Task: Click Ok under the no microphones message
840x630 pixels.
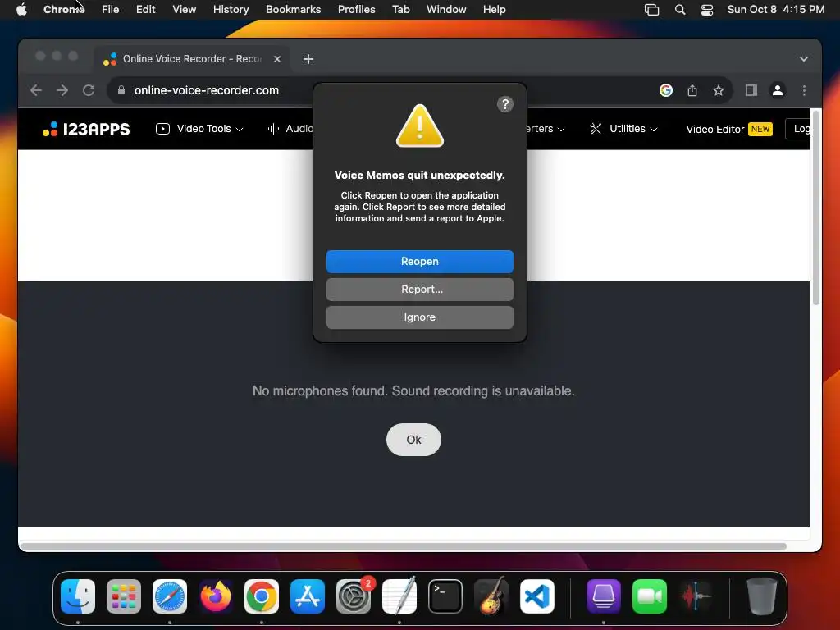Action: click(x=413, y=440)
